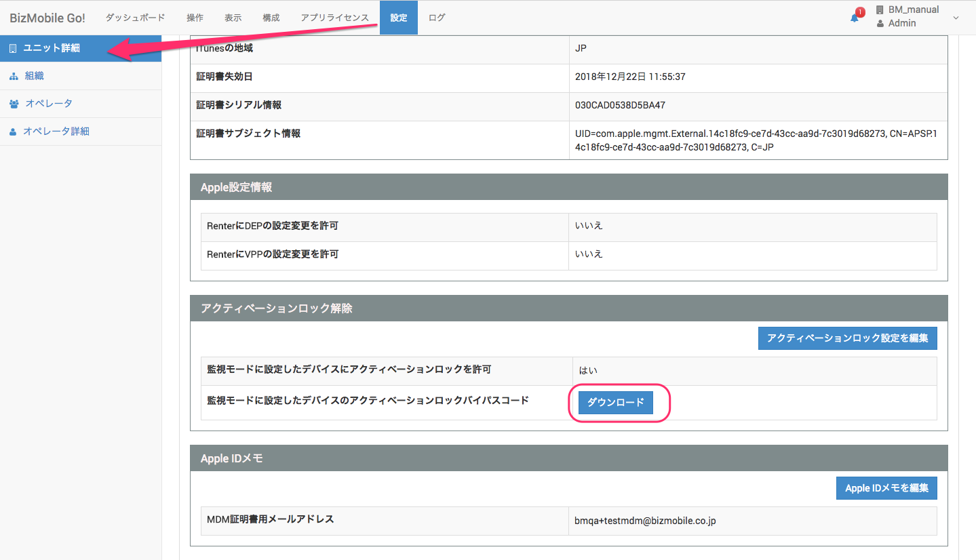
Task: Open the 表示 menu
Action: pos(233,18)
